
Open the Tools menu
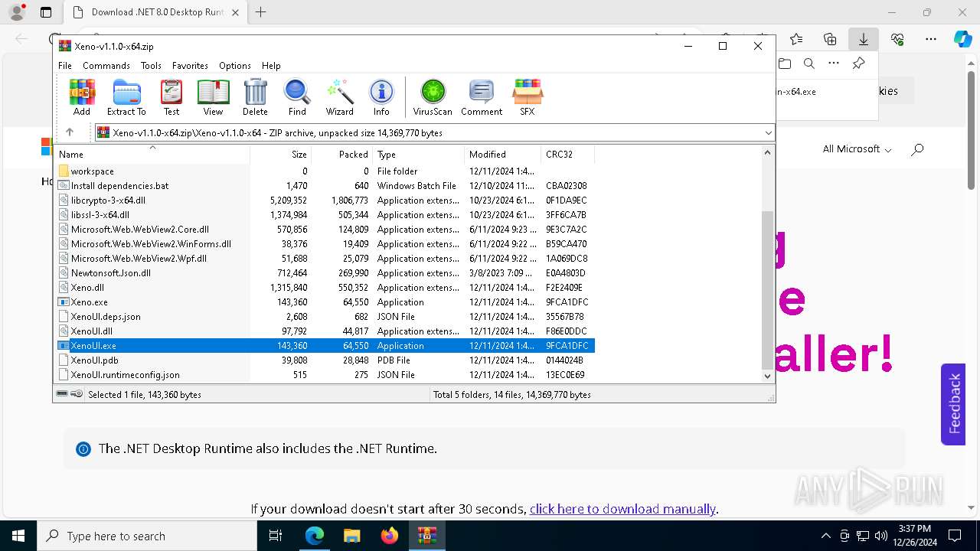pos(151,66)
